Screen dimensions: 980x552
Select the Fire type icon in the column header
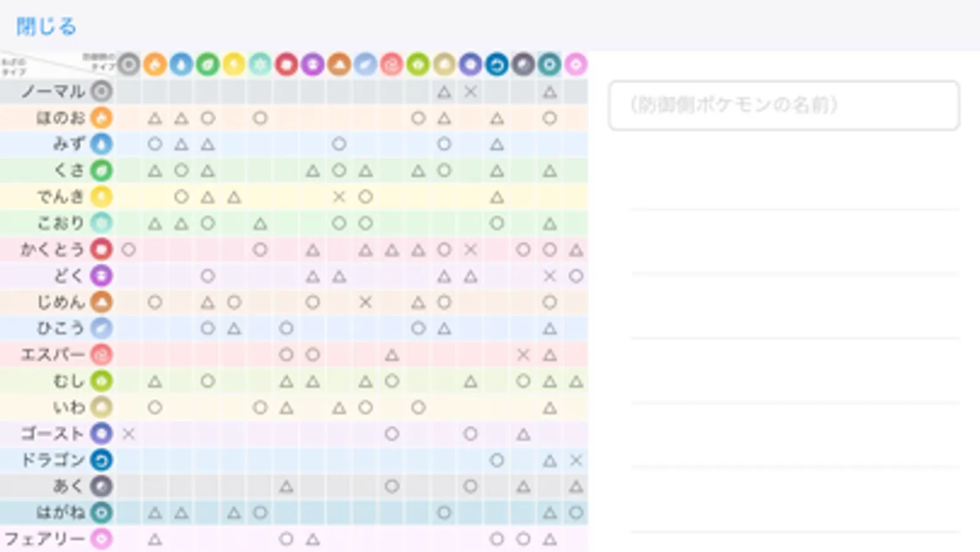coord(155,64)
